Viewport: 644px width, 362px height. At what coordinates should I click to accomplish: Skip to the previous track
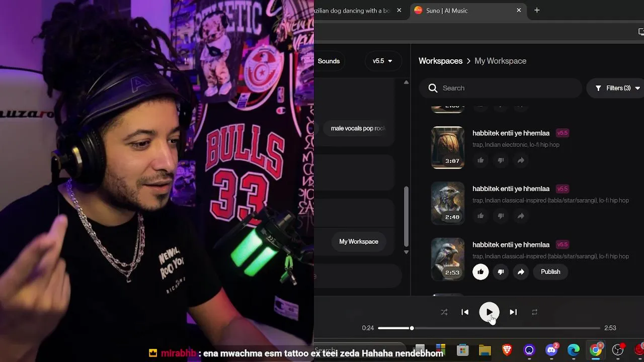coord(465,312)
